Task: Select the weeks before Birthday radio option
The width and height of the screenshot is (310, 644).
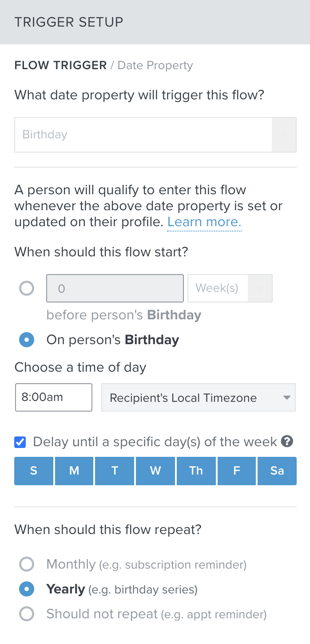Action: [27, 289]
